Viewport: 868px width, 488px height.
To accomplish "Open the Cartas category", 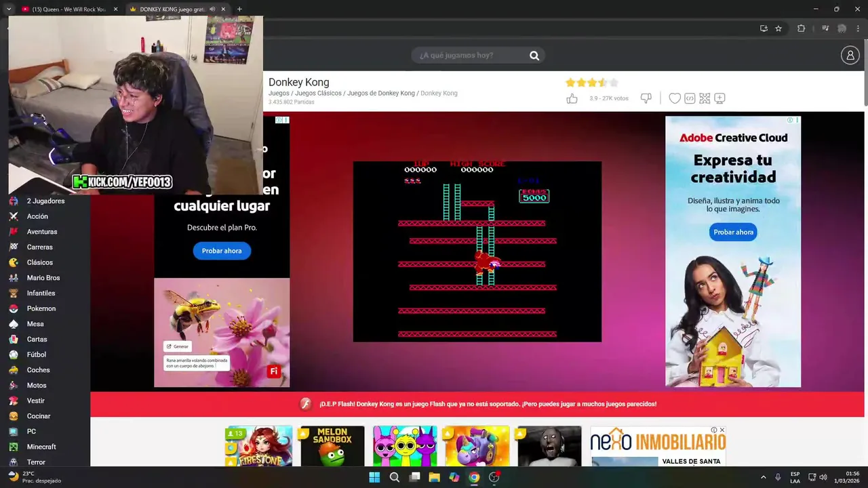I will tap(37, 340).
